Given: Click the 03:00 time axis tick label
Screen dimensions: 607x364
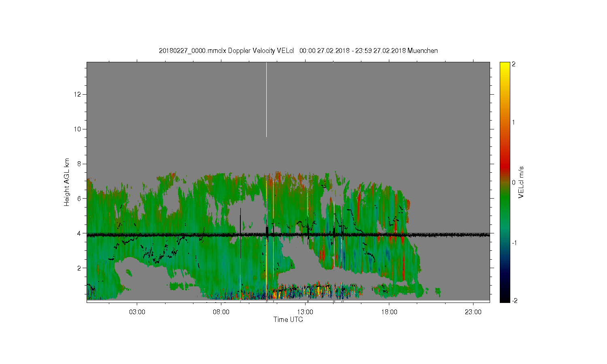Looking at the screenshot, I should [137, 312].
